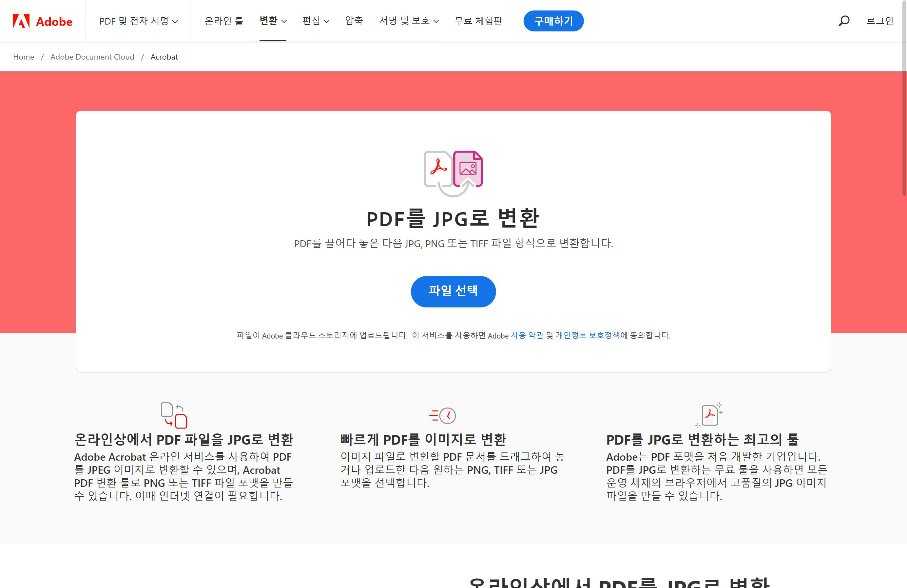The height and width of the screenshot is (588, 907).
Task: Click the 파일 선택 button
Action: click(453, 291)
